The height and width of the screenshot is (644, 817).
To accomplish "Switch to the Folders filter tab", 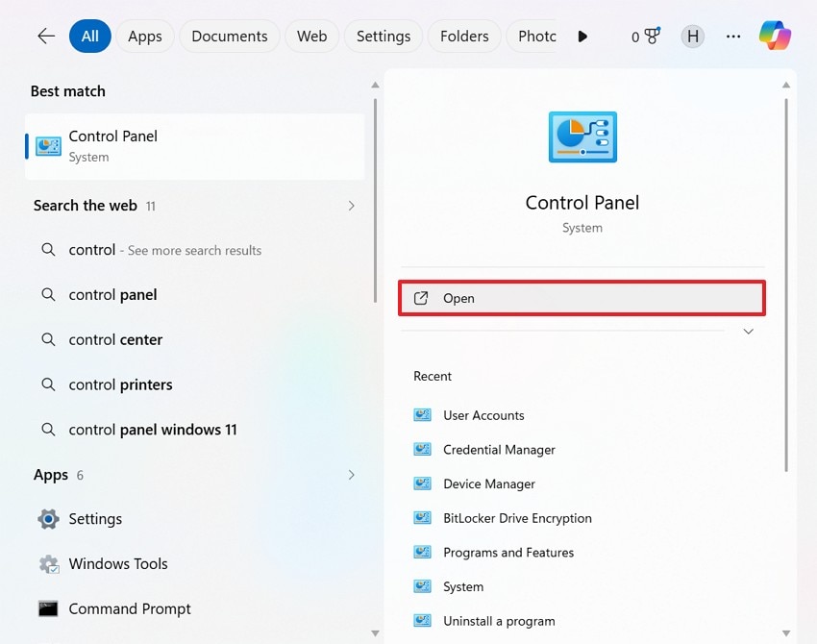I will point(464,36).
